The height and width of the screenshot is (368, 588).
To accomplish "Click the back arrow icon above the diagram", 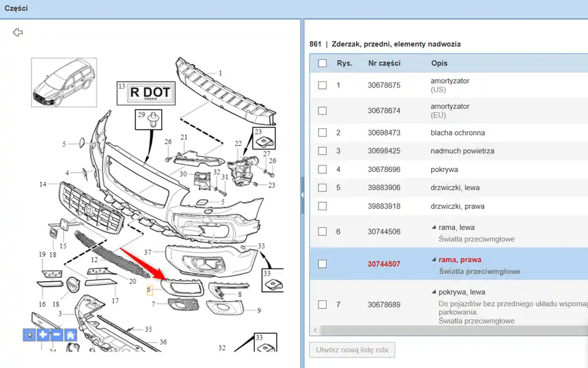I will tap(18, 32).
